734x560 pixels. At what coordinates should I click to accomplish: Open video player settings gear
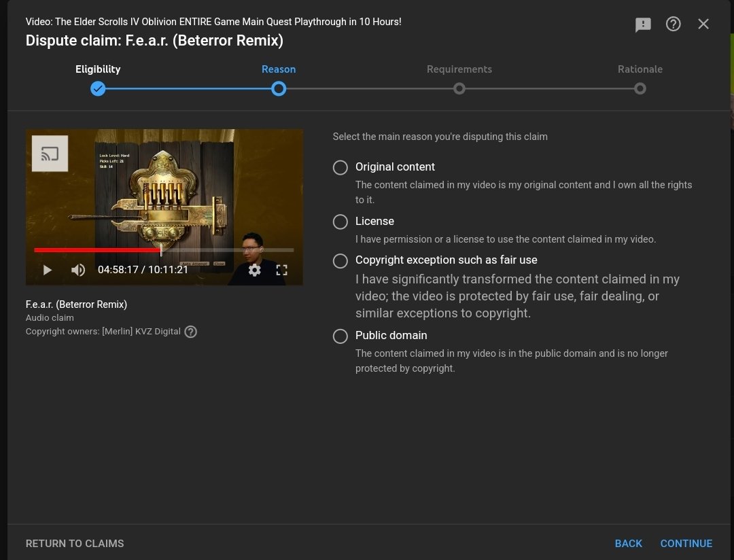click(255, 270)
